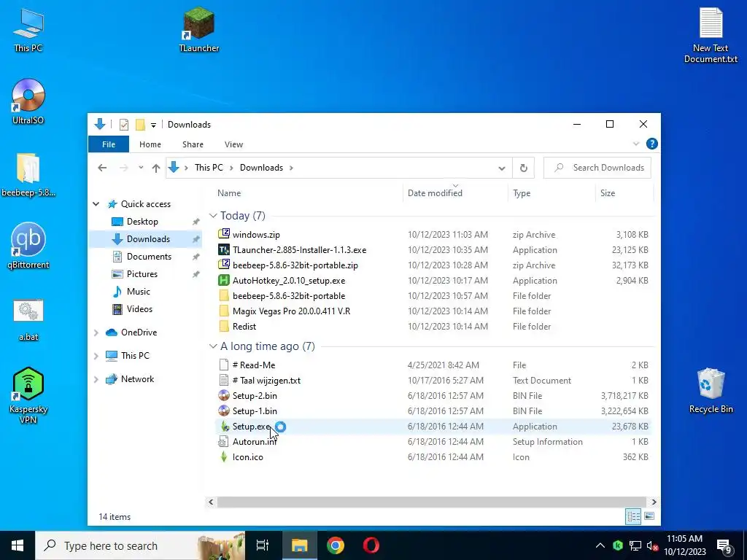The width and height of the screenshot is (747, 560).
Task: Select windows.zip file
Action: pyautogui.click(x=256, y=235)
